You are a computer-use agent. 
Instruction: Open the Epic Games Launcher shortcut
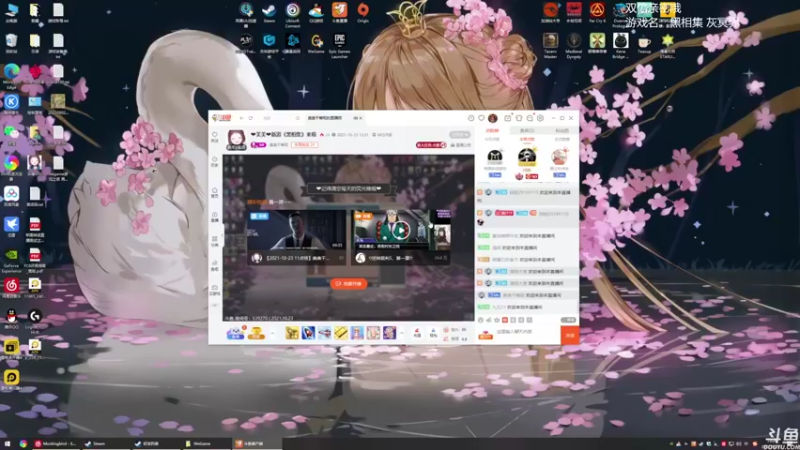point(339,46)
